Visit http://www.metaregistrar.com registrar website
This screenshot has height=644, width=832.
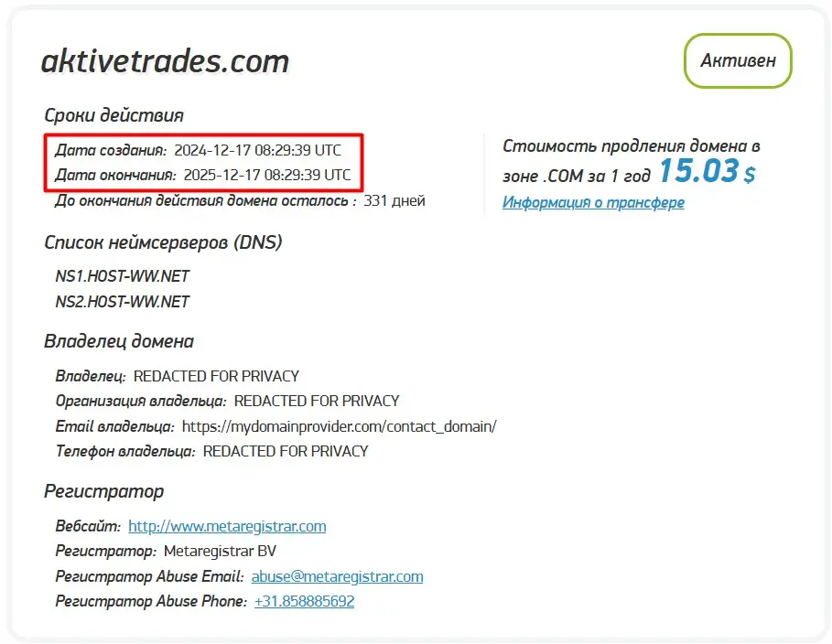[227, 526]
